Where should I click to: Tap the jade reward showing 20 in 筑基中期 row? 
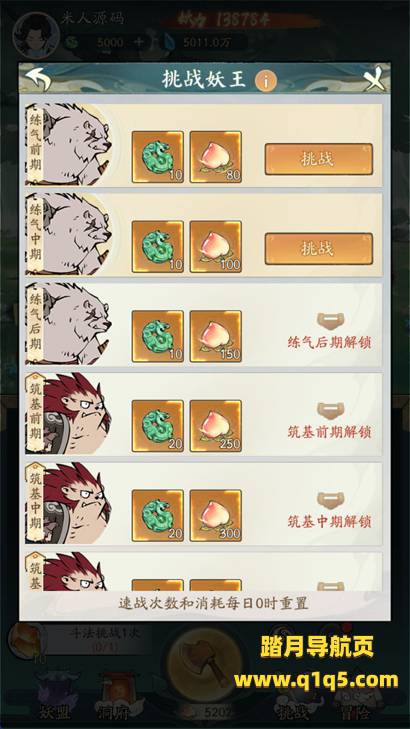[158, 515]
